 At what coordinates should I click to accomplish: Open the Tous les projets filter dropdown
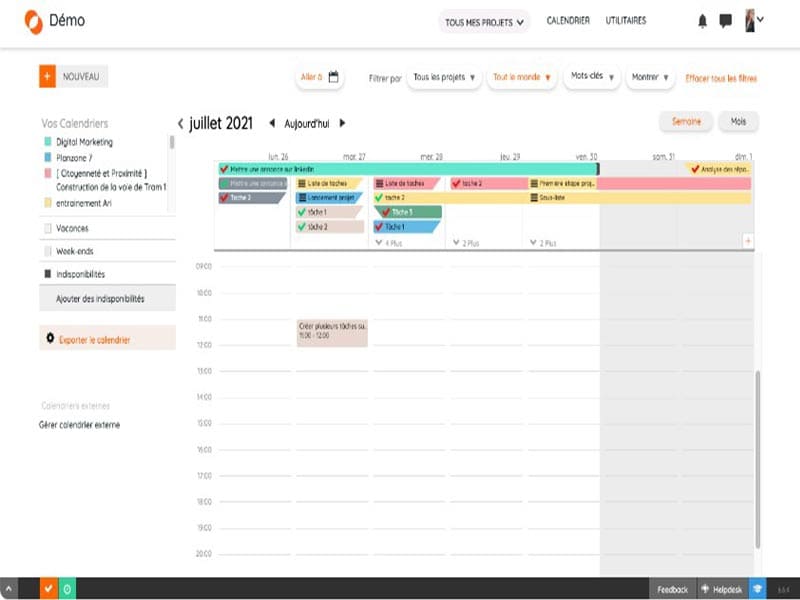click(444, 78)
